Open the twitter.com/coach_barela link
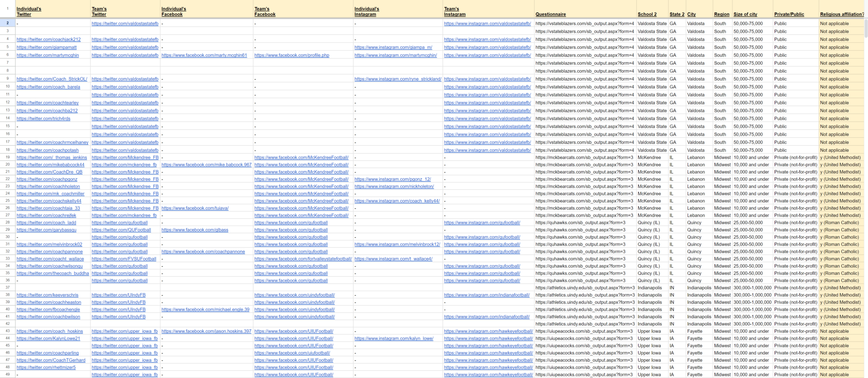This screenshot has width=868, height=378. pyautogui.click(x=48, y=87)
